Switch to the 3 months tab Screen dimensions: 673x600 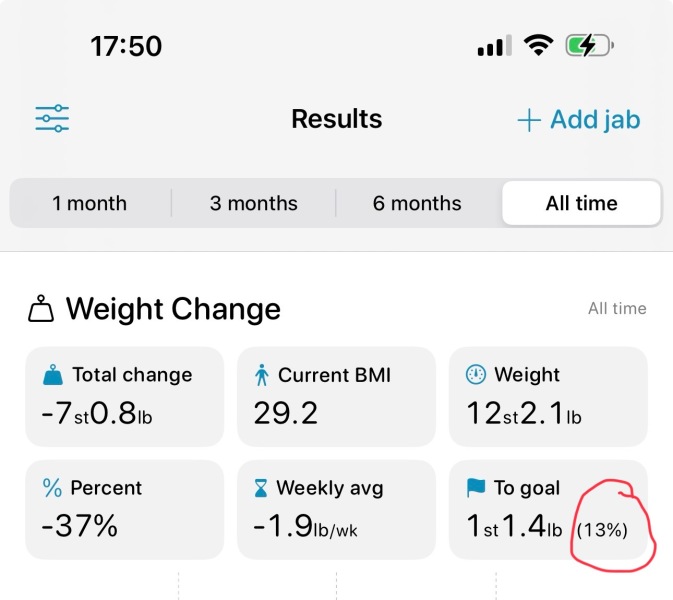pos(253,203)
